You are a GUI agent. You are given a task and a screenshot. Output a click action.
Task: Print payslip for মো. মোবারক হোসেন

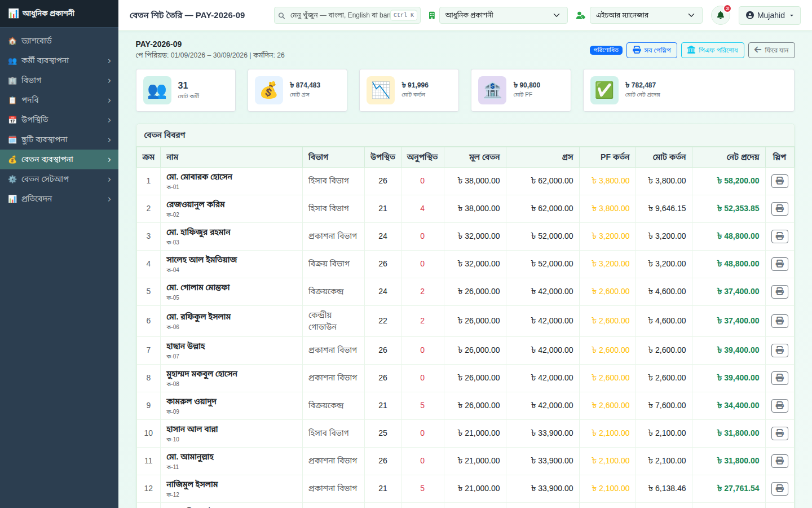click(779, 181)
